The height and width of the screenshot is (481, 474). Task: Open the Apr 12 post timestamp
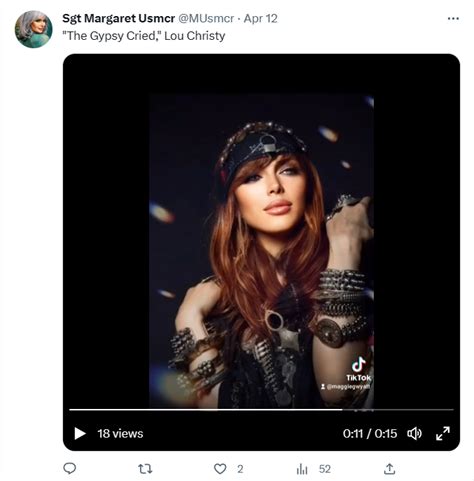click(x=260, y=19)
